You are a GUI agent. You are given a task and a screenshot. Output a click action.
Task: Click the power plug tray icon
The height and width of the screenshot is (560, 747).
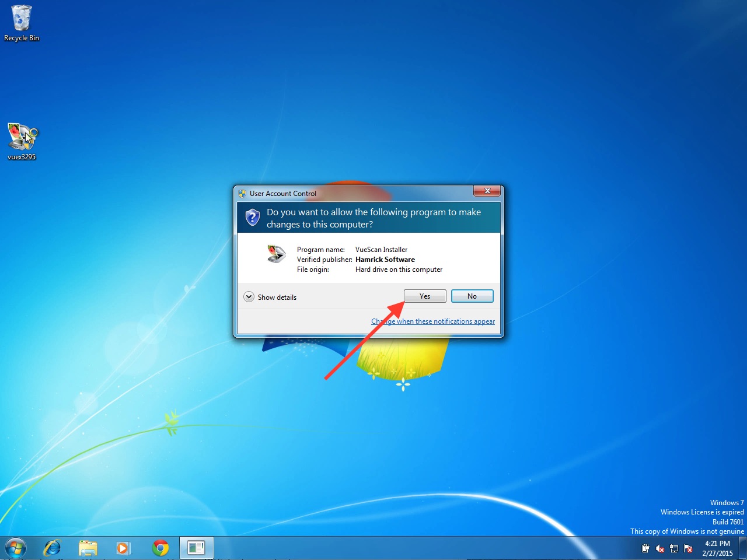[x=645, y=548]
